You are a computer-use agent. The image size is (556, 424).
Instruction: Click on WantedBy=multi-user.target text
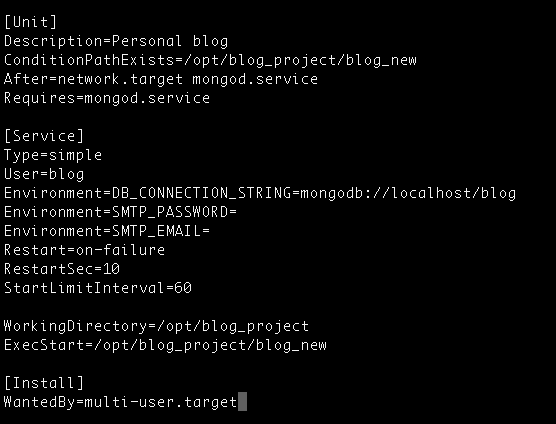(x=121, y=402)
